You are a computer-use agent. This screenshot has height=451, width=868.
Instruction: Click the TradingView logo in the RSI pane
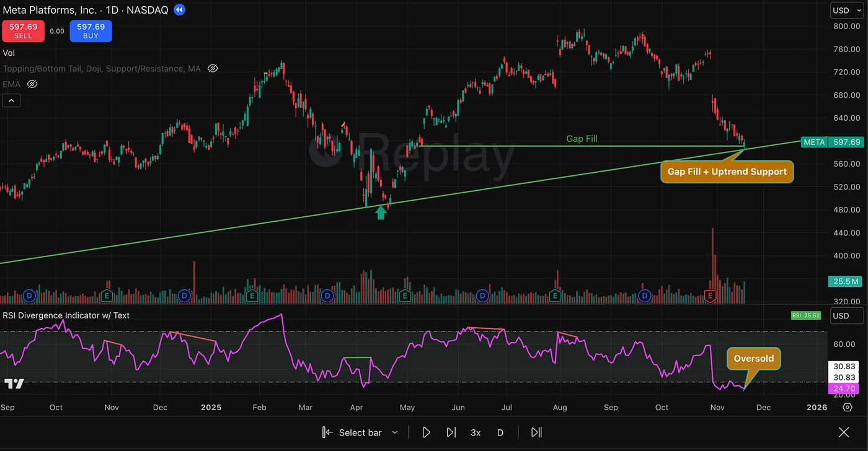(14, 384)
